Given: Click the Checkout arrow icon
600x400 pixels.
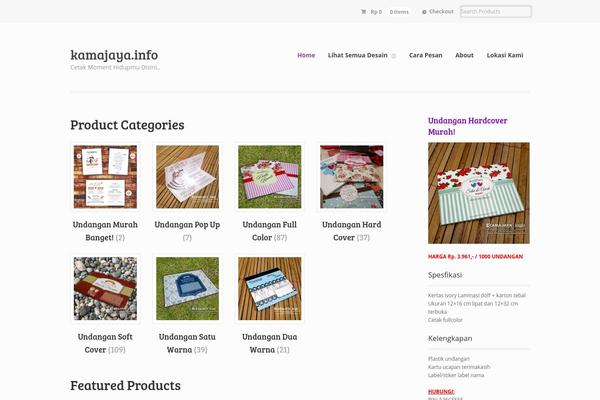Looking at the screenshot, I should click(424, 12).
